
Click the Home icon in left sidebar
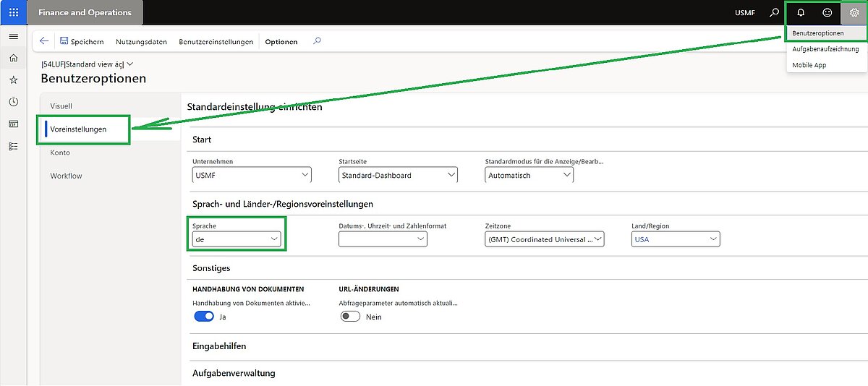click(x=13, y=58)
